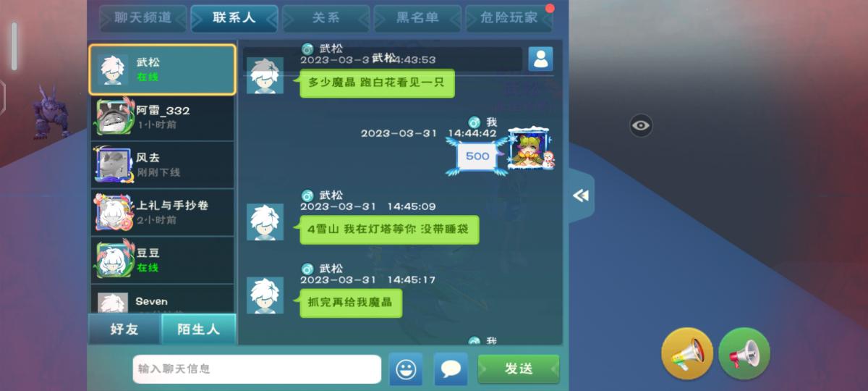Open the speech bubble quick phrases icon
This screenshot has height=391, width=868.
tap(451, 369)
